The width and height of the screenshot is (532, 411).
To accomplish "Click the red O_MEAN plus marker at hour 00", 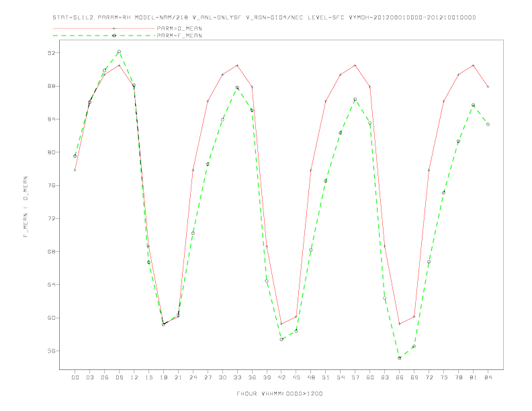I will (75, 170).
